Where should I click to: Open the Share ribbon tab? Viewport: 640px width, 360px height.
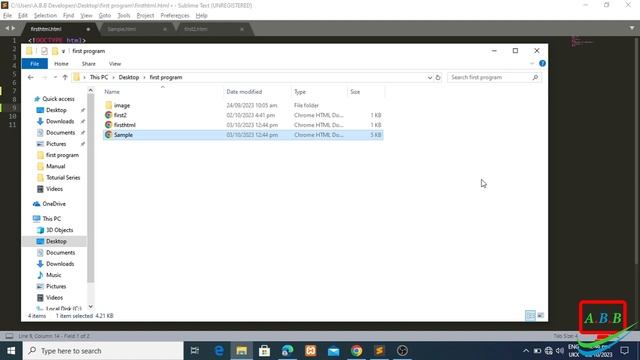[89, 64]
